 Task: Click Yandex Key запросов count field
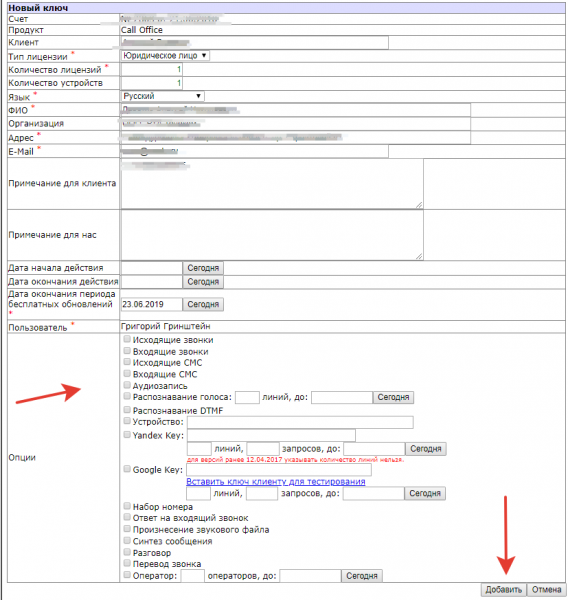click(263, 448)
